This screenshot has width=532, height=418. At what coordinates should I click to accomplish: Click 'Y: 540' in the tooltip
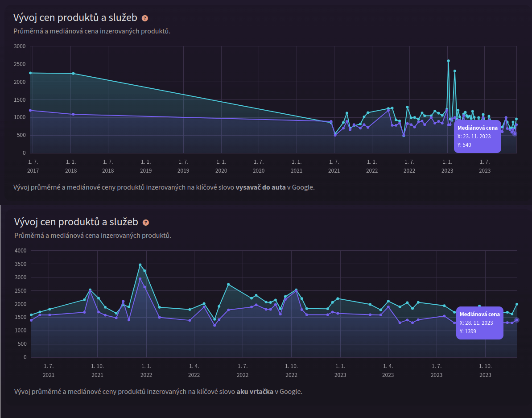click(x=465, y=145)
